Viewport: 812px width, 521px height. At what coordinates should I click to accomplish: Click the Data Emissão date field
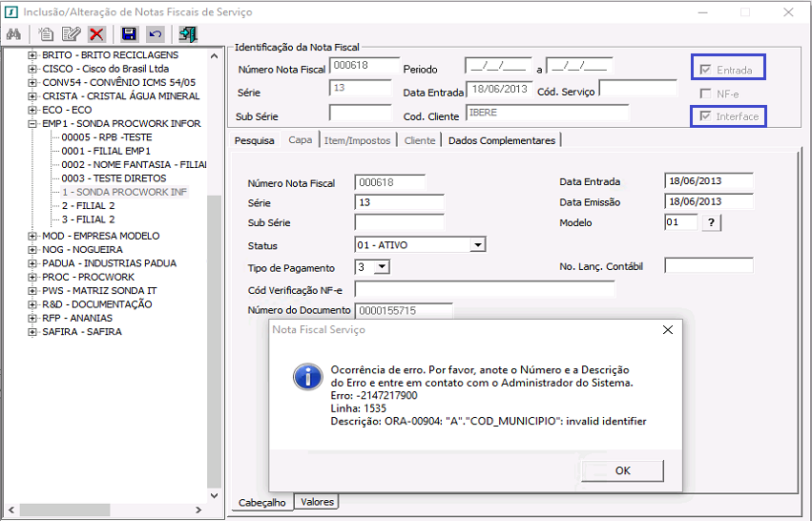pos(709,201)
